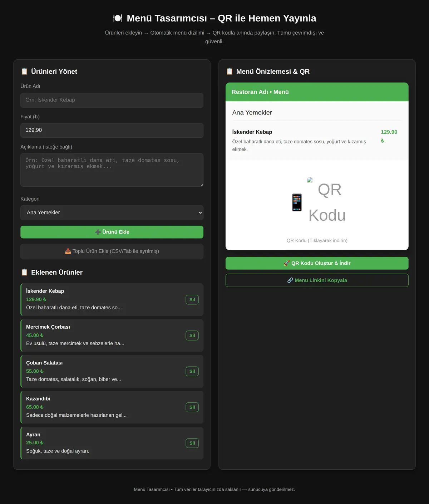Click the resize handle of the Açıklama textarea
The image size is (429, 504).
click(x=201, y=185)
